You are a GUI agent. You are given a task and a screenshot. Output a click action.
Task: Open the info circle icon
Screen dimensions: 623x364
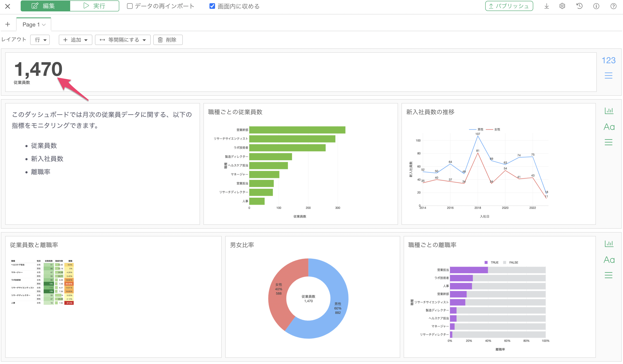(596, 6)
